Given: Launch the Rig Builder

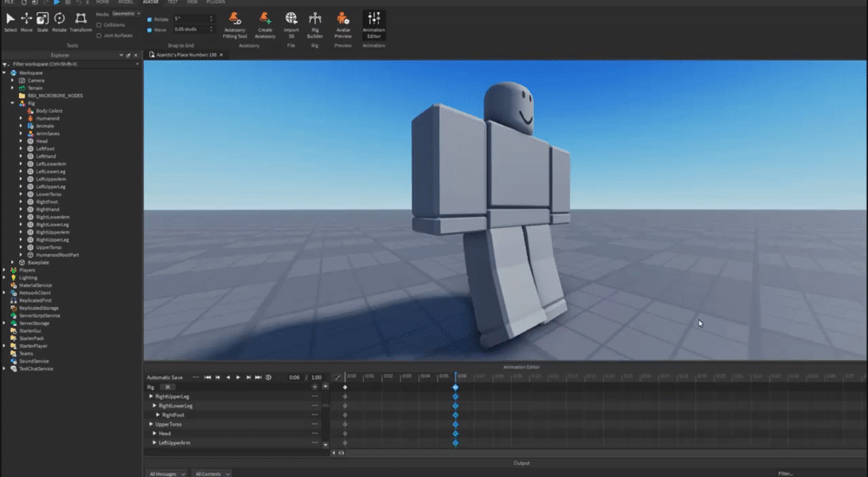Looking at the screenshot, I should pyautogui.click(x=315, y=19).
